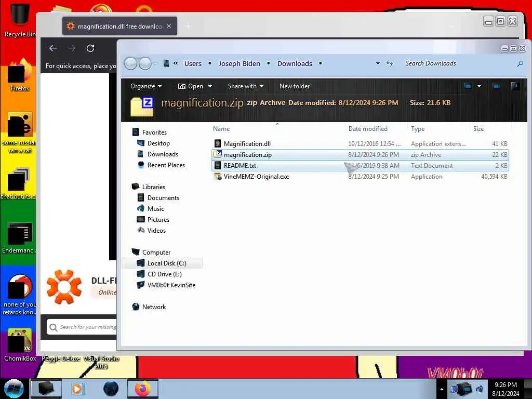
Task: Open the Recycle Bin desktop icon
Action: click(x=19, y=19)
